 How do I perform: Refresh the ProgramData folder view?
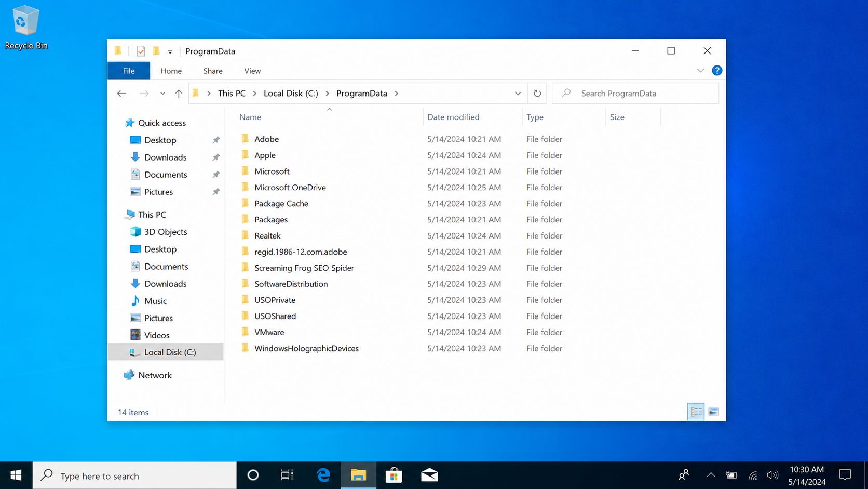coord(537,94)
